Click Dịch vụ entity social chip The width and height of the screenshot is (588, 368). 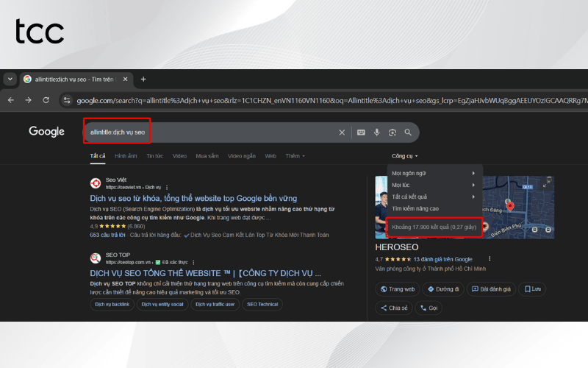coord(162,305)
